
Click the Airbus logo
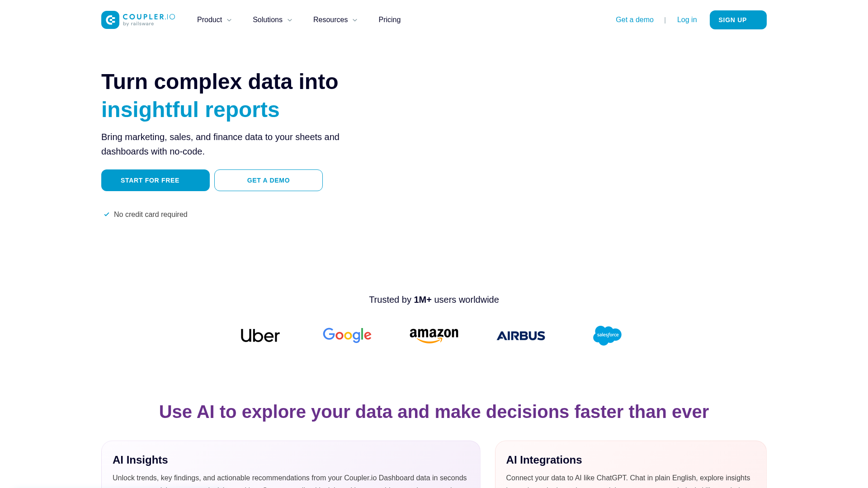coord(520,335)
